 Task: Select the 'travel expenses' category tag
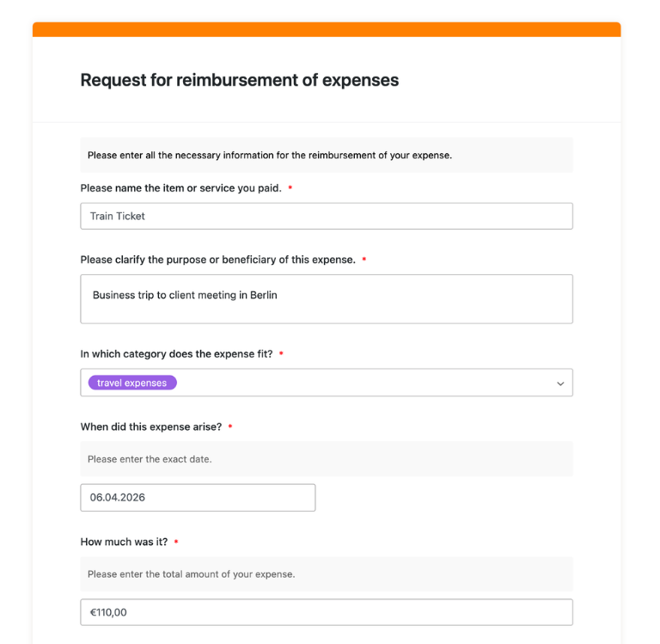pos(132,383)
